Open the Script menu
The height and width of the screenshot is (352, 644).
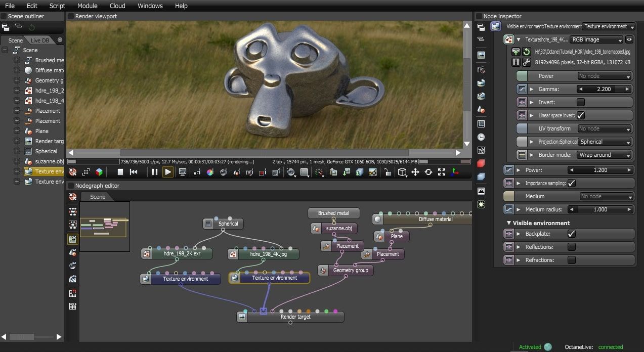(57, 6)
